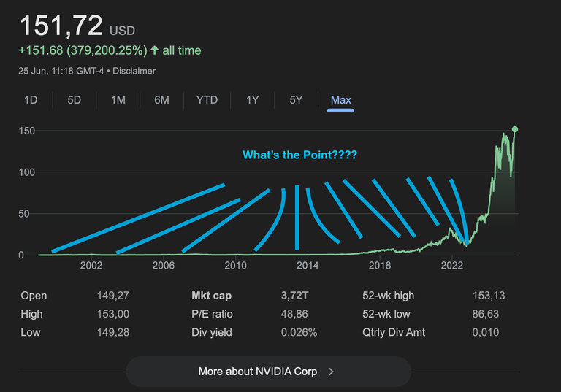Select the 1D time range tab
Viewport: 561px width, 392px height.
coord(31,100)
